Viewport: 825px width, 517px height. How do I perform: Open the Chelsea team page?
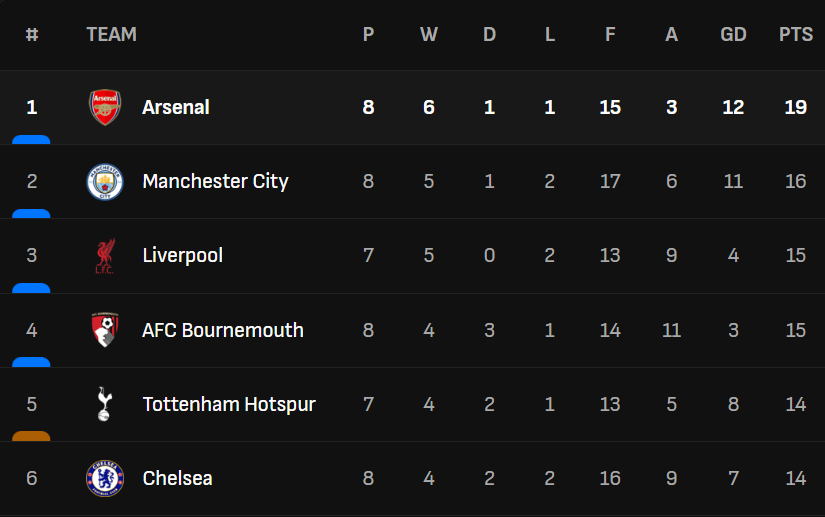pyautogui.click(x=177, y=478)
